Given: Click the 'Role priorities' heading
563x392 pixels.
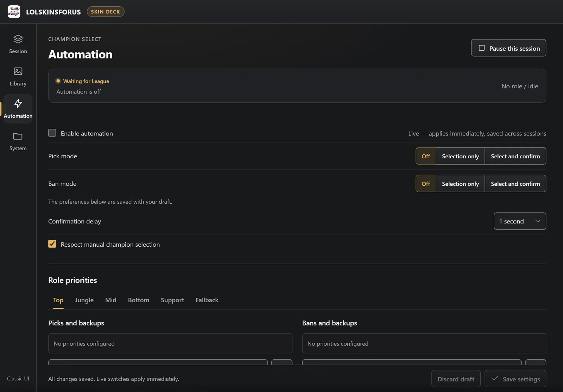Looking at the screenshot, I should point(72,280).
